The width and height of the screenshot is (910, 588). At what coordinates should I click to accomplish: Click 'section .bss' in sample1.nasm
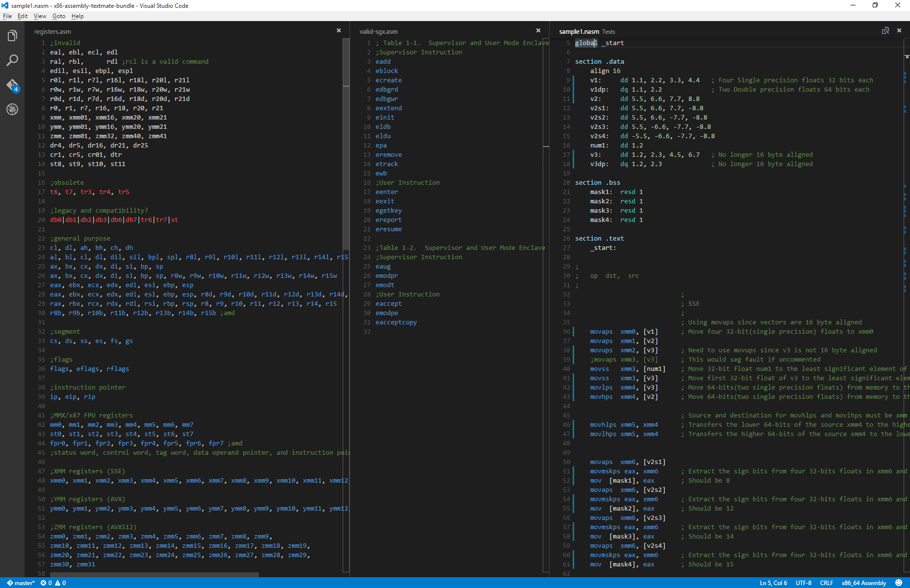598,183
